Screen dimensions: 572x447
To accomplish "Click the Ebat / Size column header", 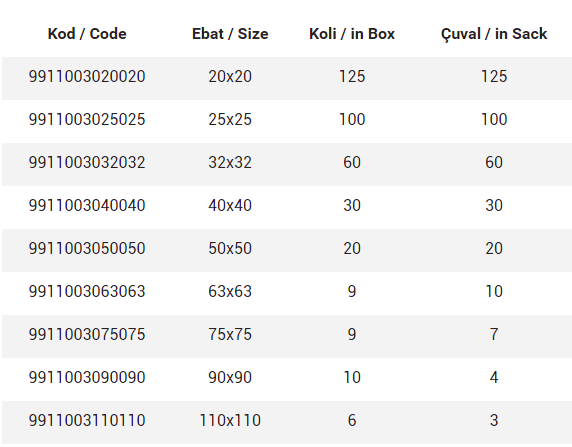I will pyautogui.click(x=230, y=34).
